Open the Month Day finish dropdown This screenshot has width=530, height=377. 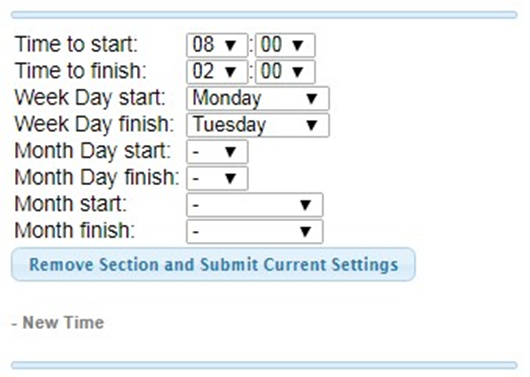click(x=217, y=178)
